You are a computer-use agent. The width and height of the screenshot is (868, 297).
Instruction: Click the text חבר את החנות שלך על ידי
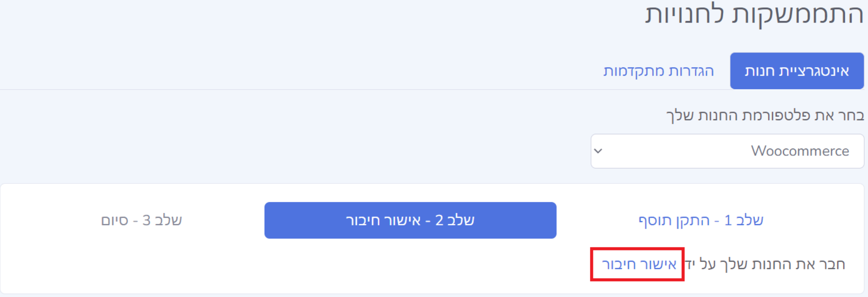[765, 264]
